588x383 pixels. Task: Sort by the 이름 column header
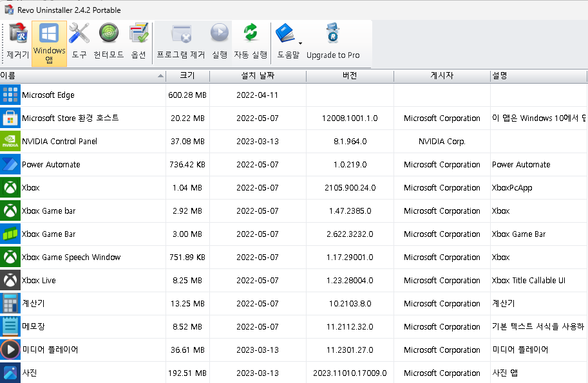tap(82, 76)
